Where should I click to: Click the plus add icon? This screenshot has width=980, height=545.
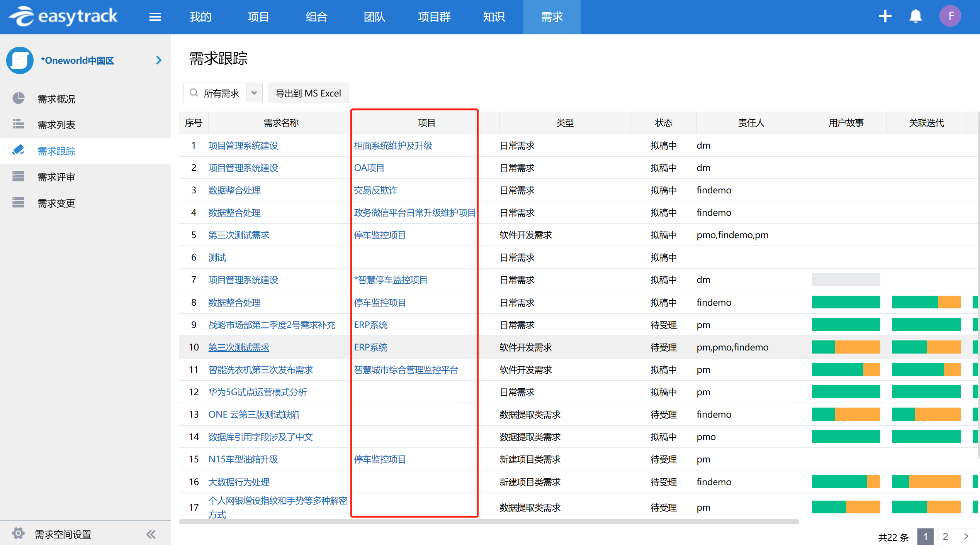885,16
